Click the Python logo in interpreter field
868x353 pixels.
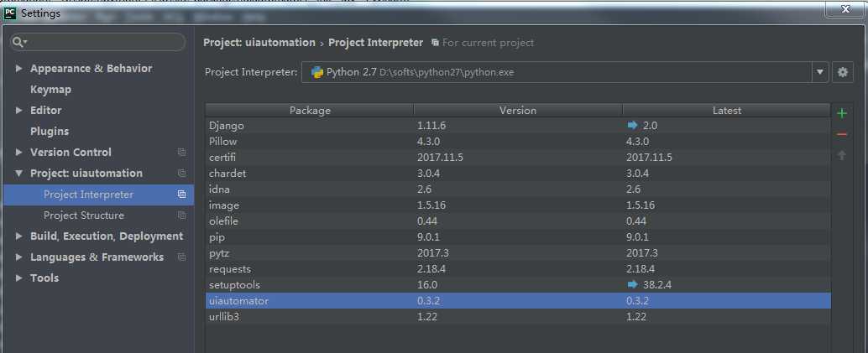(x=317, y=72)
